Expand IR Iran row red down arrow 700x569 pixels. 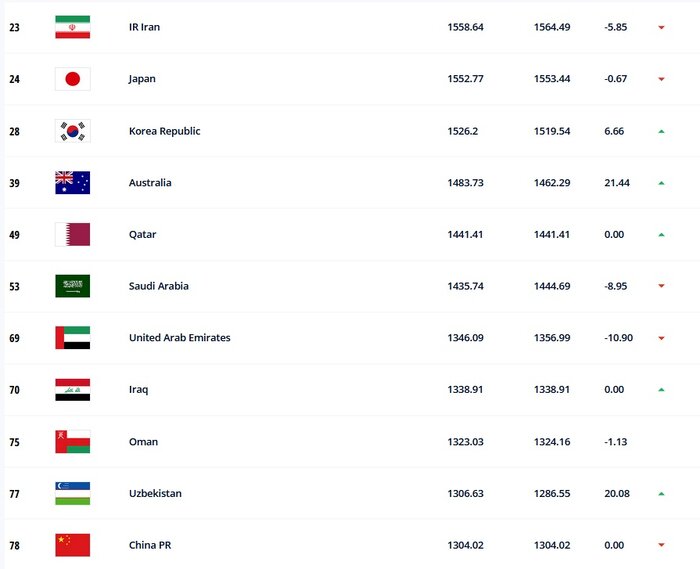[x=661, y=28]
